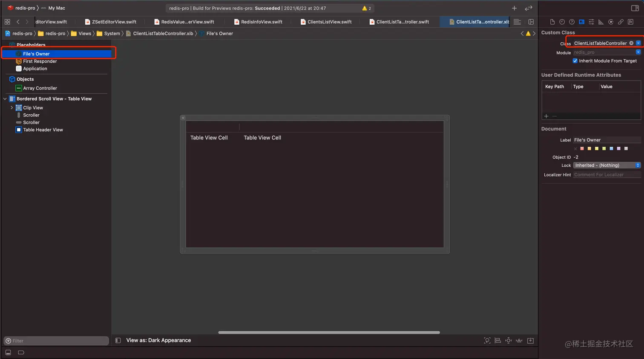Screen dimensions: 644x359
Task: Add a runtime attribute with plus button
Action: click(546, 116)
